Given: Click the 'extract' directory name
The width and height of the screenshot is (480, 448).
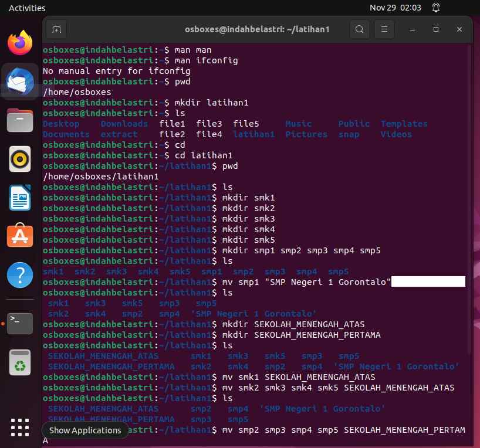Looking at the screenshot, I should pyautogui.click(x=119, y=134).
